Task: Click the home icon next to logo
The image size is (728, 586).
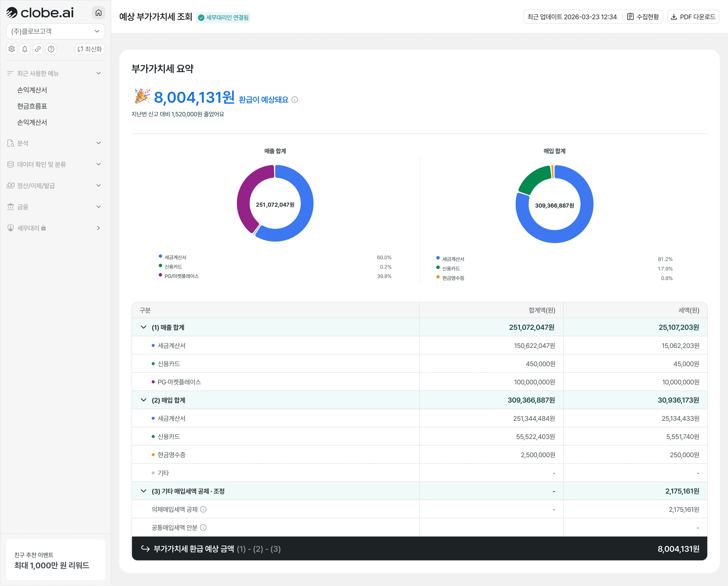Action: [98, 13]
